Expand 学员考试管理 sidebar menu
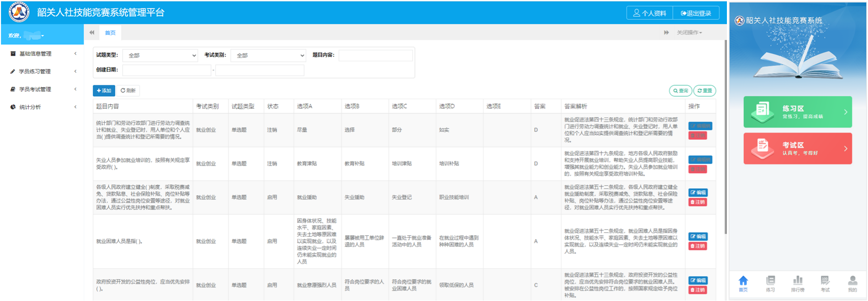 click(42, 89)
